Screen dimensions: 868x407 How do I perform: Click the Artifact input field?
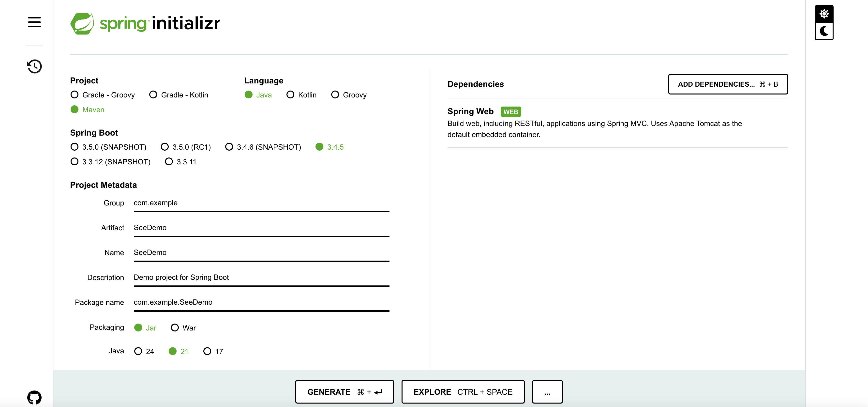pyautogui.click(x=261, y=228)
